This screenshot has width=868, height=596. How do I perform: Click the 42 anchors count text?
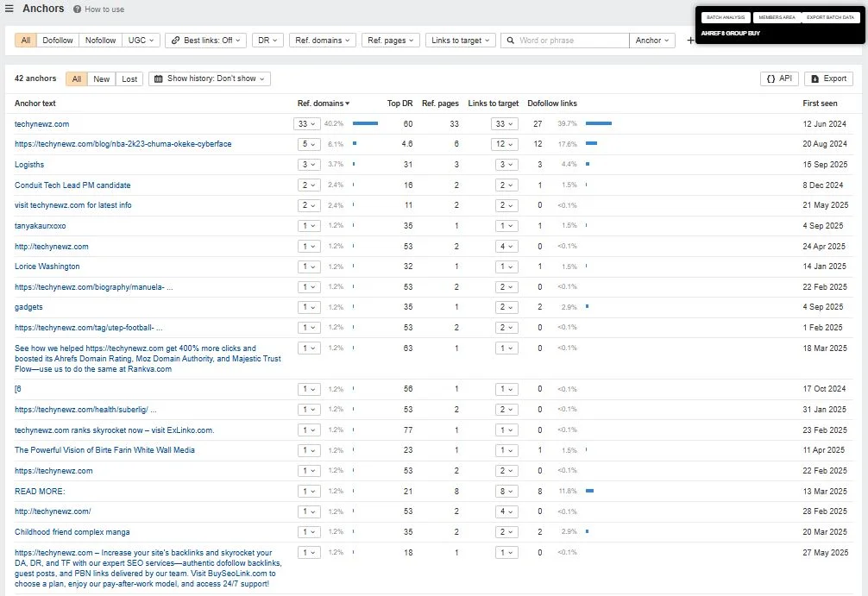[x=35, y=78]
